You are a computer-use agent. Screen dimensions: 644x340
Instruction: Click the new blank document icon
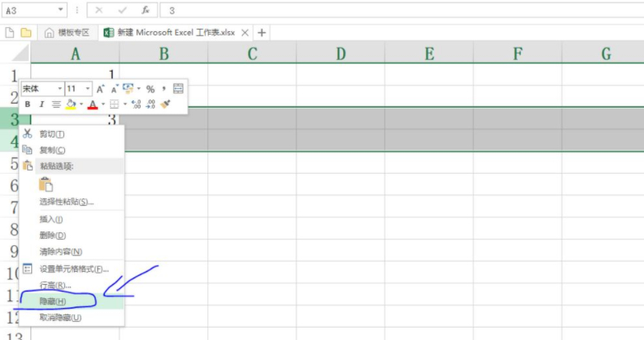point(11,33)
